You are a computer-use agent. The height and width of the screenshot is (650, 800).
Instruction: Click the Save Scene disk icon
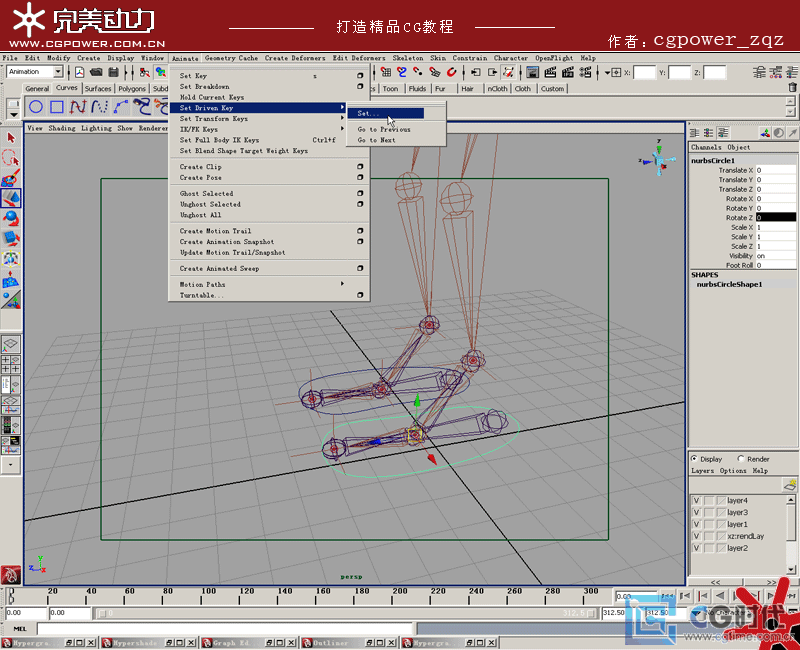[114, 72]
